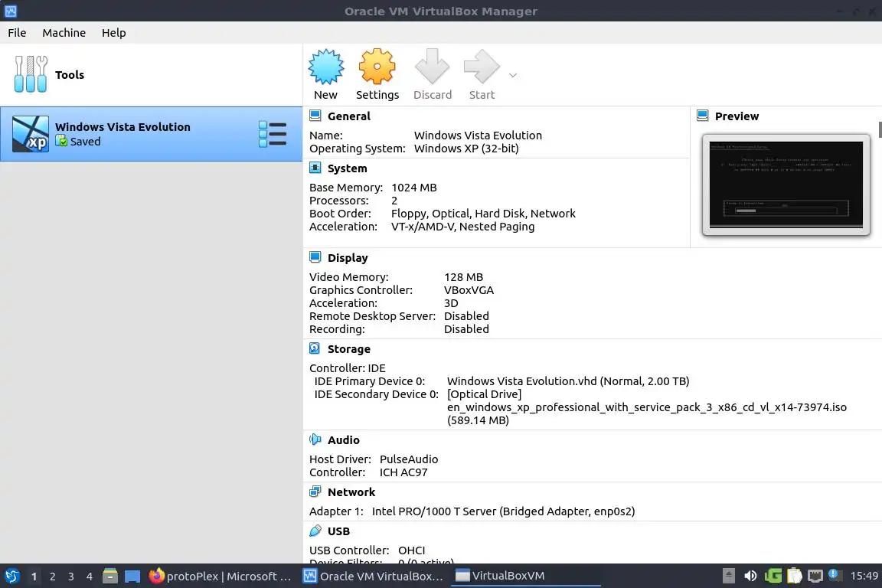The height and width of the screenshot is (588, 882).
Task: Open the Start button dropdown arrow
Action: click(512, 75)
